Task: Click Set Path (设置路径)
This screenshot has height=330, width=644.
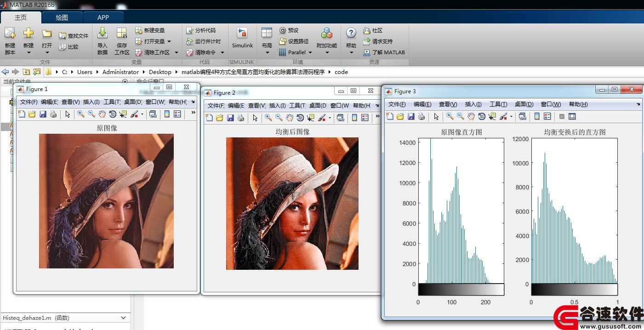Action: [294, 41]
